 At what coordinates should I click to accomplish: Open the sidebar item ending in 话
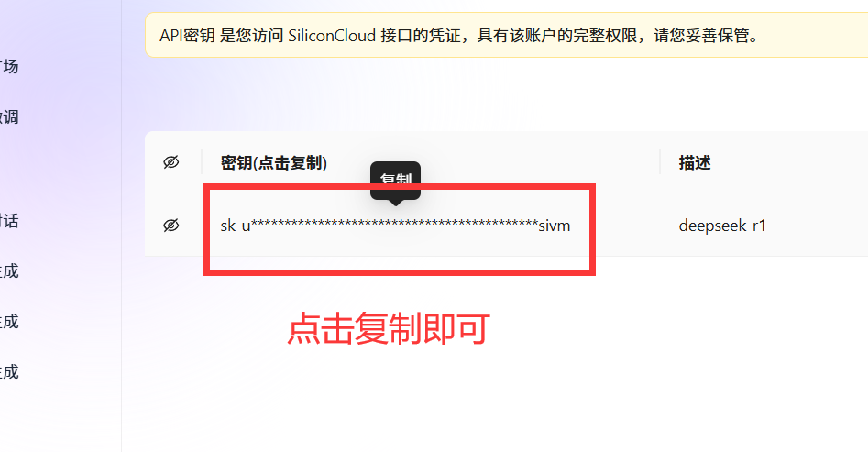click(9, 221)
